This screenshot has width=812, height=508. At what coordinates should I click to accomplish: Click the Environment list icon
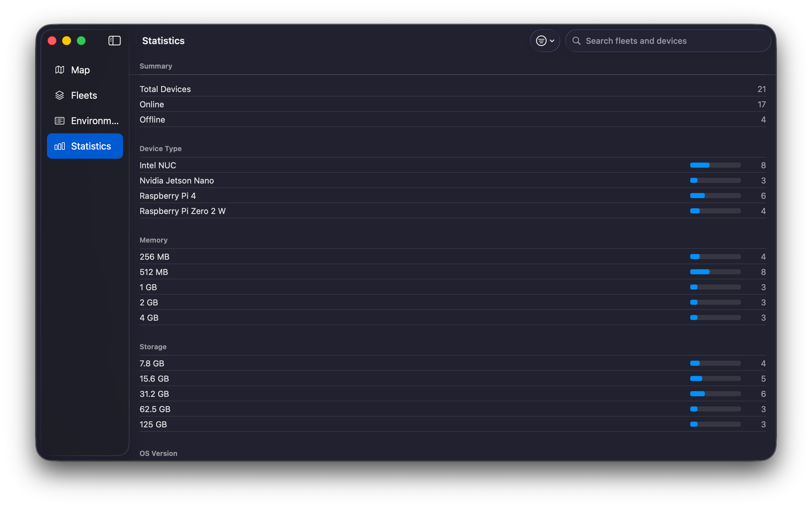click(x=60, y=121)
